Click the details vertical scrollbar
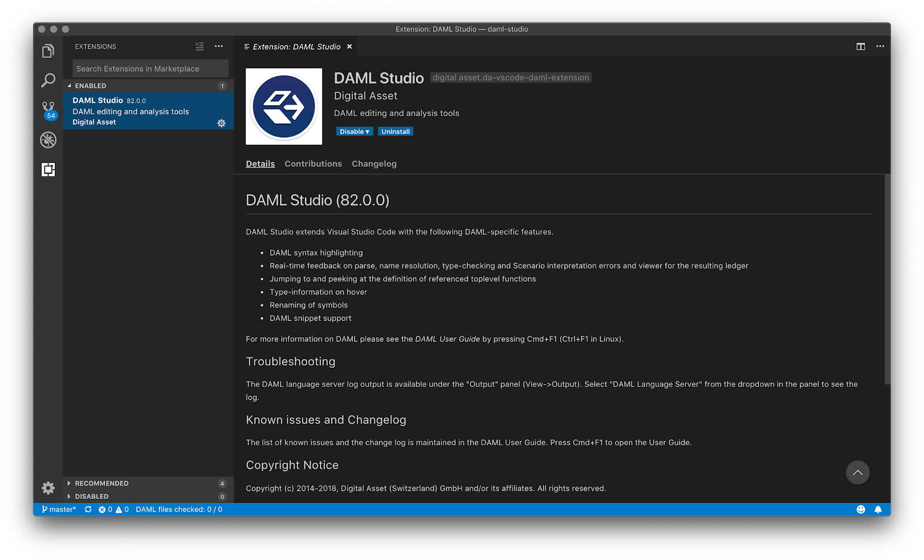The image size is (924, 560). point(887,279)
